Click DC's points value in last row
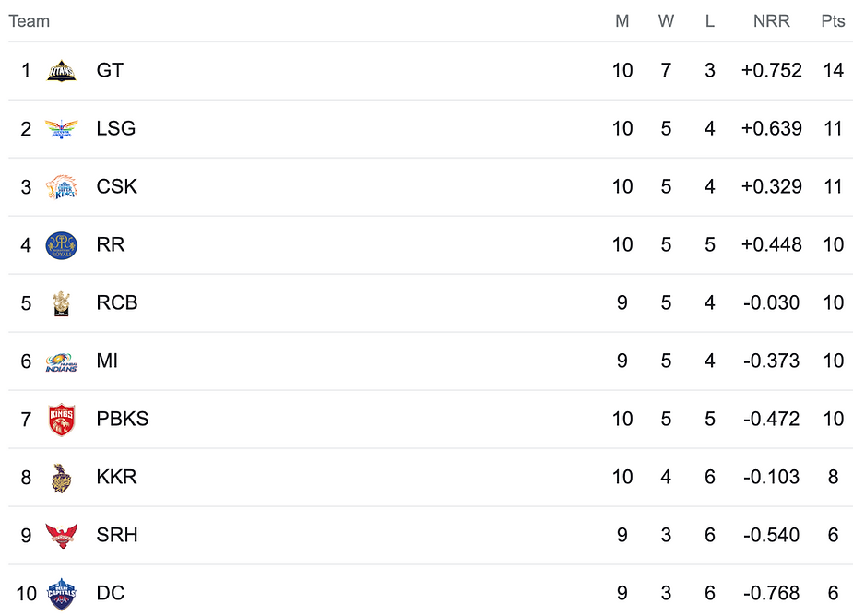This screenshot has height=616, width=853. tap(833, 594)
